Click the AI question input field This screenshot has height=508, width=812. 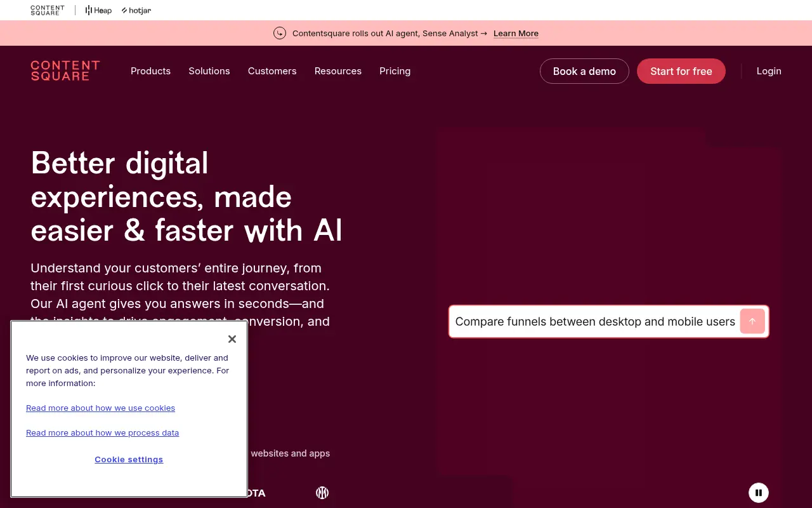coord(590,321)
